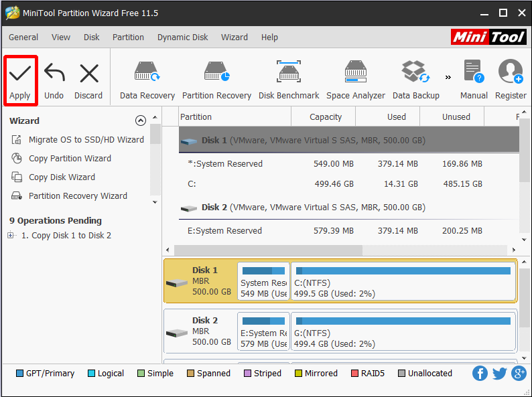
Task: Sort by the Used column header
Action: 388,117
